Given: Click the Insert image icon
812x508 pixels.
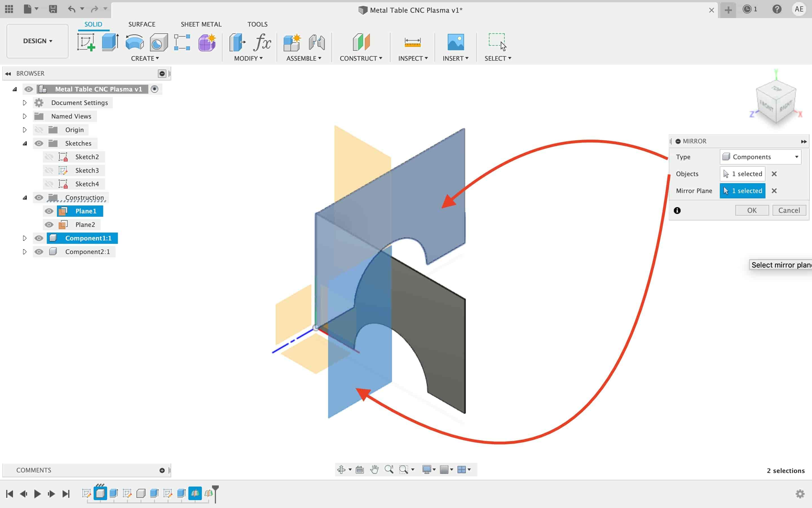Looking at the screenshot, I should pyautogui.click(x=456, y=42).
